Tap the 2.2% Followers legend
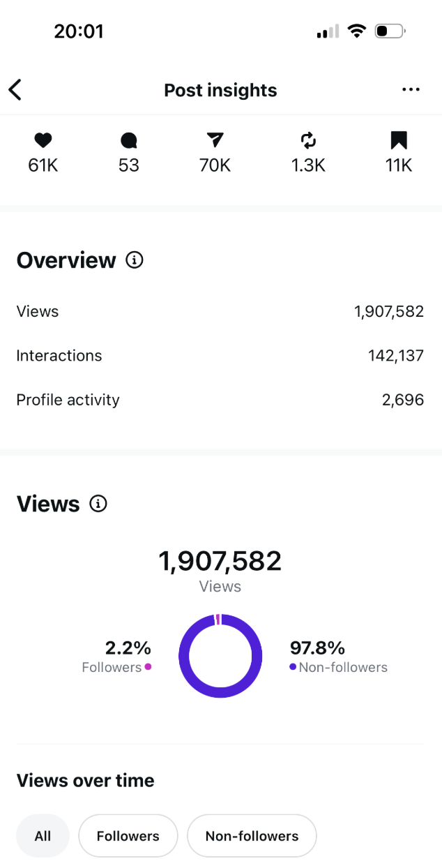The height and width of the screenshot is (868, 442). tap(117, 657)
